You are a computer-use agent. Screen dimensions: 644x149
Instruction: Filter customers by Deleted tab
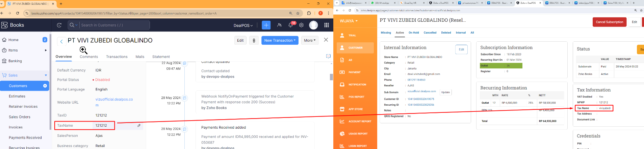click(446, 33)
